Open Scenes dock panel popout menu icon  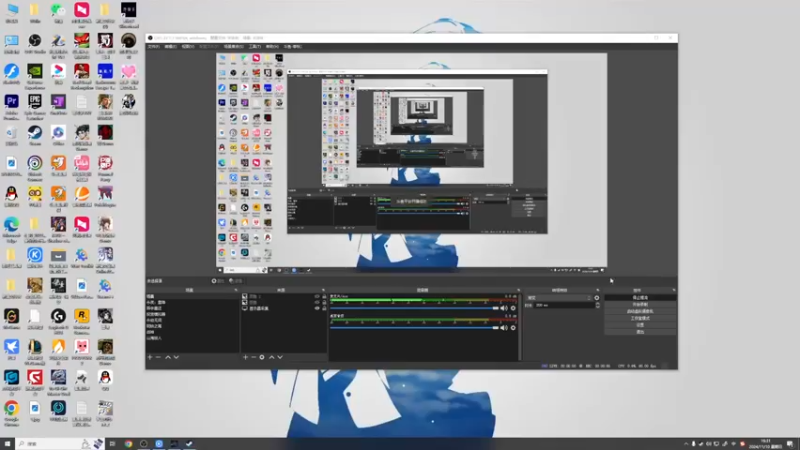click(236, 290)
